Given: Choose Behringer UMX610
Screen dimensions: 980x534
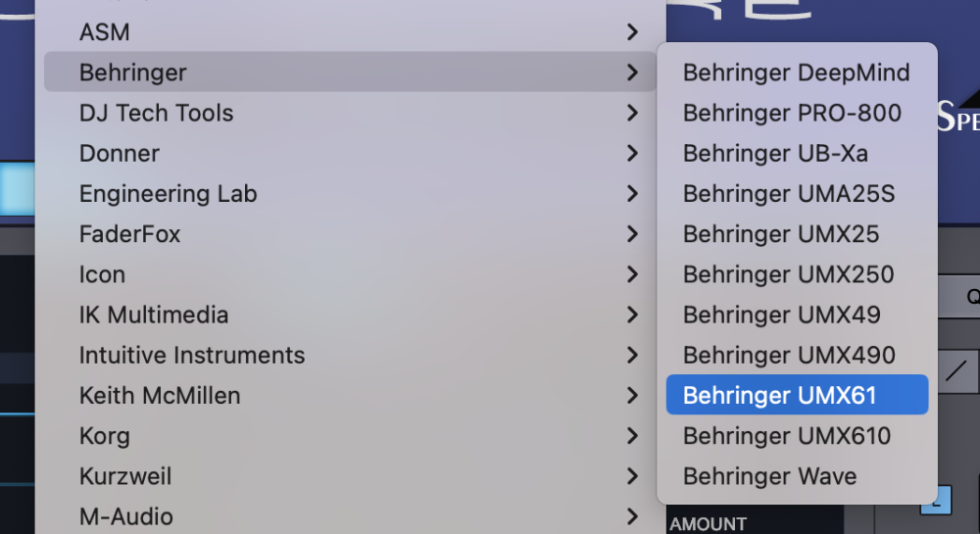Looking at the screenshot, I should (787, 436).
